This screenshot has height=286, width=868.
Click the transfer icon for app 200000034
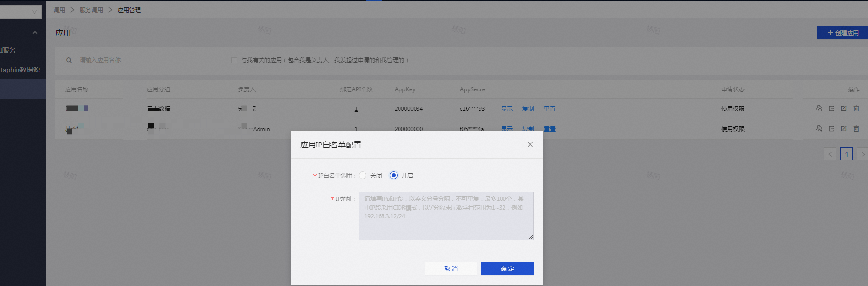point(832,108)
